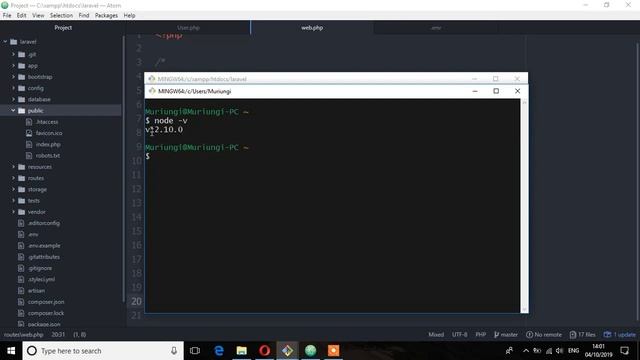Screen dimensions: 640x360
Task: Open robots.txt in tree
Action: (47, 156)
